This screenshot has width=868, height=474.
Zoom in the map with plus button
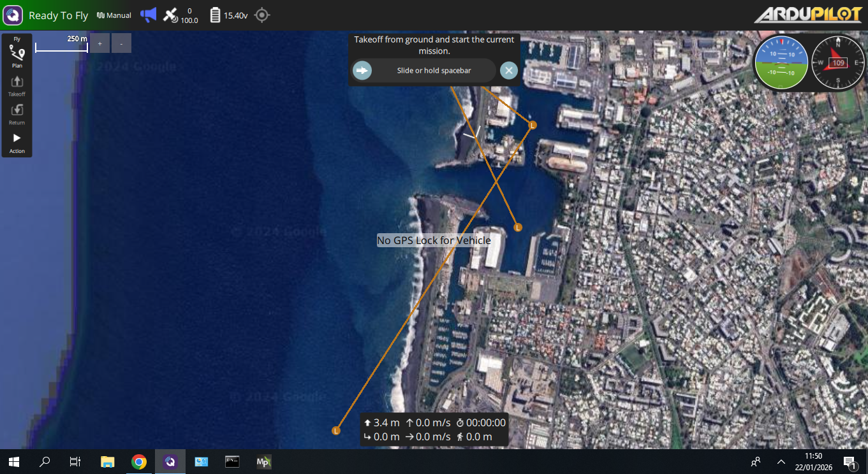99,43
